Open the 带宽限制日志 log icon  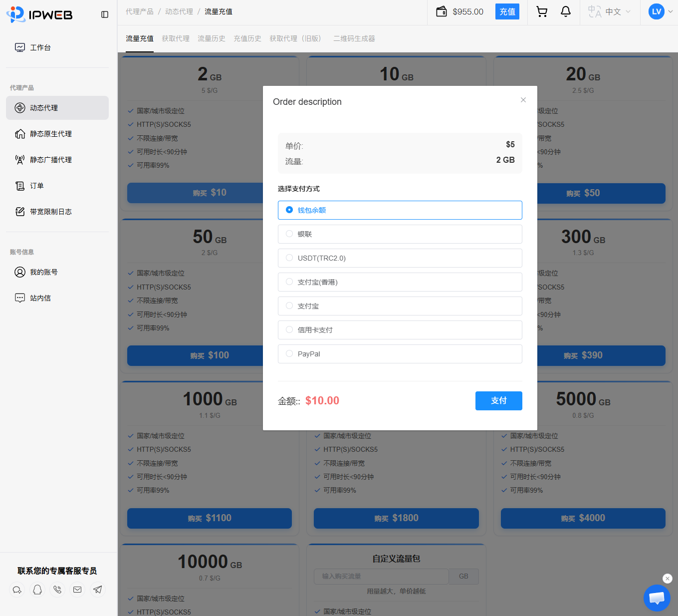click(x=20, y=212)
